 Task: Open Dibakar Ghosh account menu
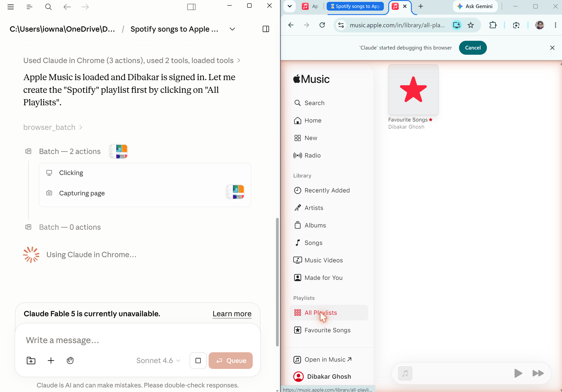point(322,376)
